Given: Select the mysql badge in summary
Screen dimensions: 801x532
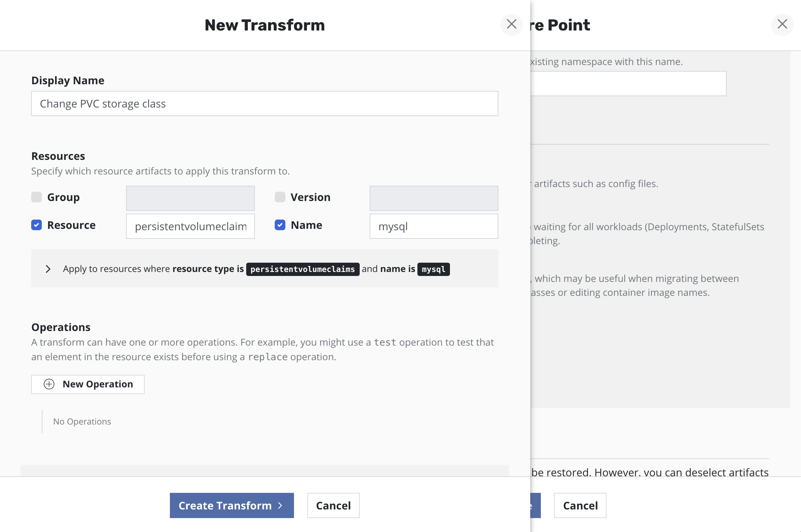Looking at the screenshot, I should 433,269.
